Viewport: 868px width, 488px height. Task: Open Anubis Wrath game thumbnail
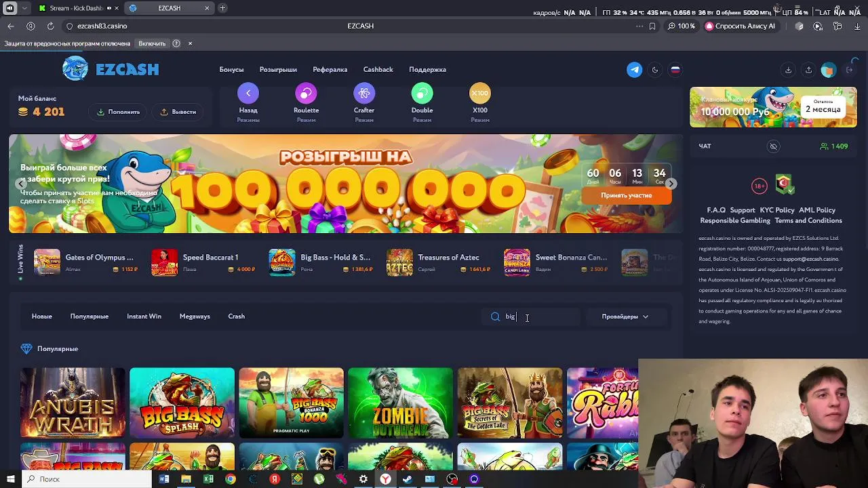click(73, 403)
